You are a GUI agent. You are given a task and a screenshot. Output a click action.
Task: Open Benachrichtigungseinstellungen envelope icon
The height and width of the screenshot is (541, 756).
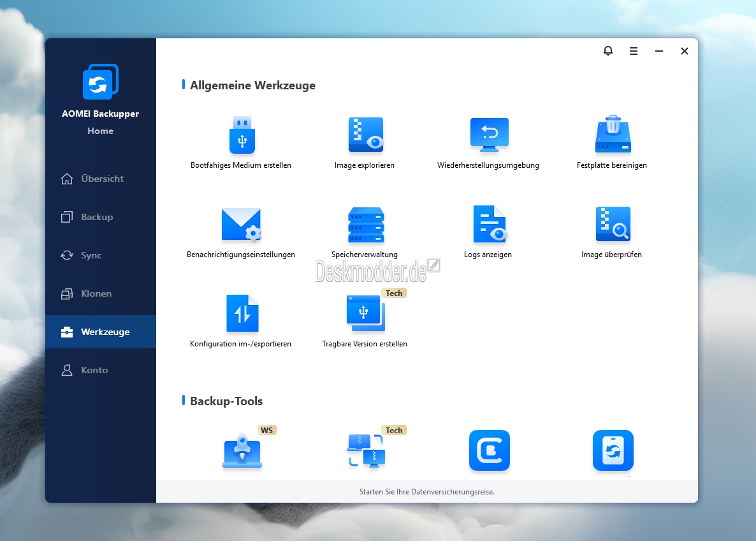point(241,225)
